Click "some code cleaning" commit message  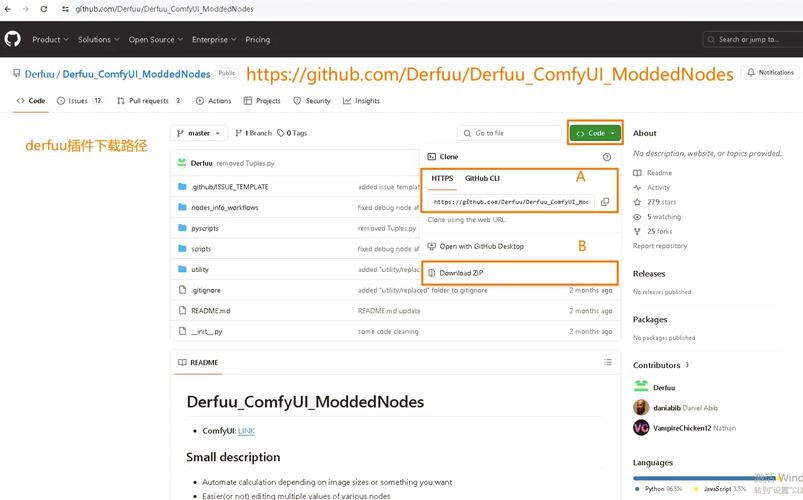point(388,332)
